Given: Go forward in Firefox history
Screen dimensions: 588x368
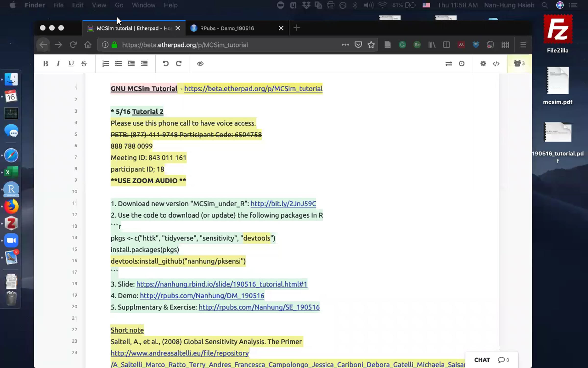Looking at the screenshot, I should [x=58, y=45].
